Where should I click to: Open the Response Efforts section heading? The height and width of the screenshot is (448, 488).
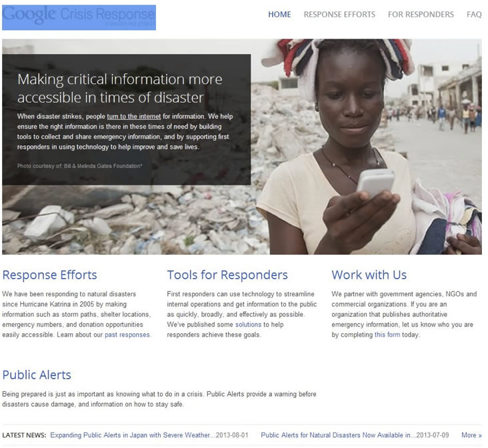click(x=50, y=275)
